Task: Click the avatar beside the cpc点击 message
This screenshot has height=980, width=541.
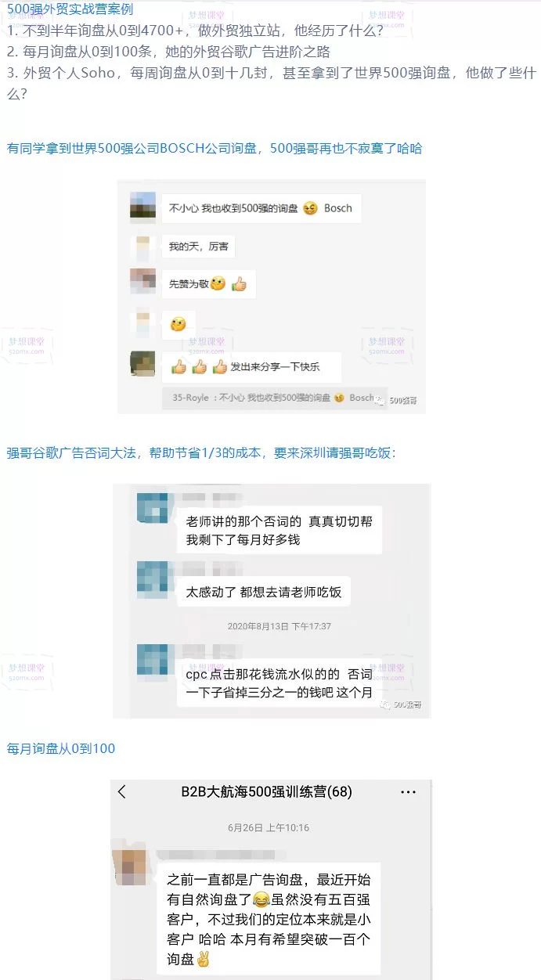Action: (x=153, y=659)
